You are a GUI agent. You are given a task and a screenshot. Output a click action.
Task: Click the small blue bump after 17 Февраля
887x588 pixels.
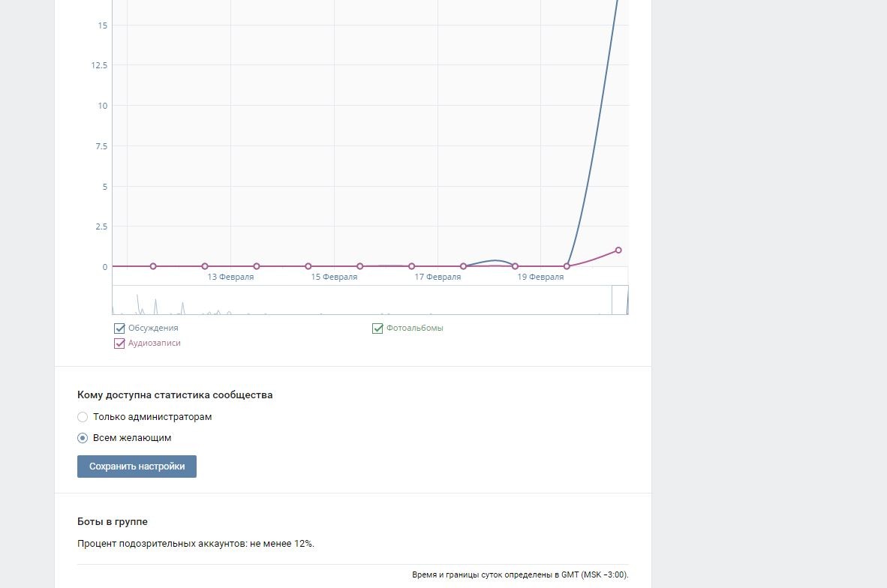tap(493, 261)
